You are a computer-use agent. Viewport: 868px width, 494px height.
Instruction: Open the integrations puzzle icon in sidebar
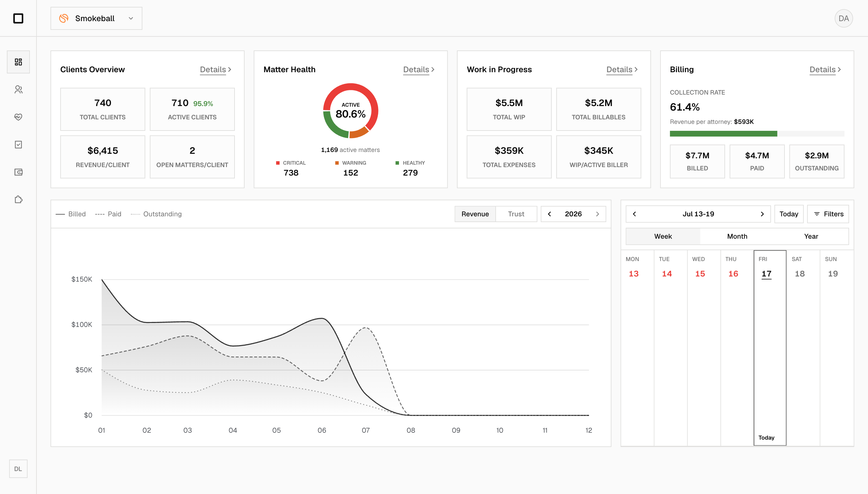pos(18,199)
